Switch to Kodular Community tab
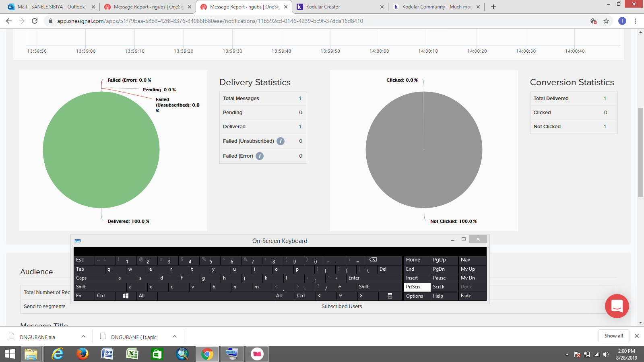 point(437,7)
